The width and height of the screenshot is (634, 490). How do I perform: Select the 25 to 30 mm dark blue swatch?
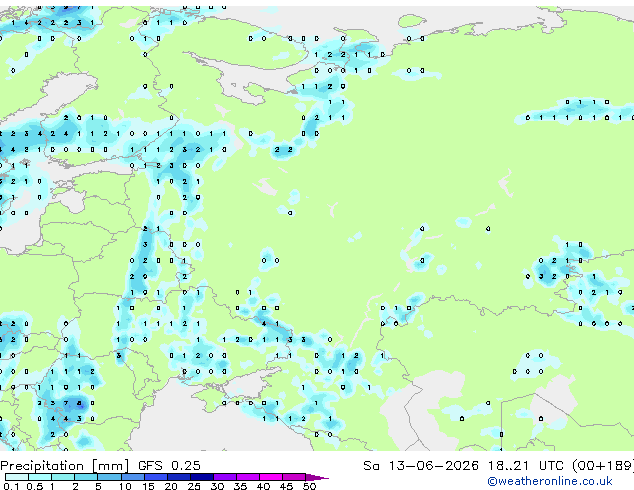click(x=202, y=477)
